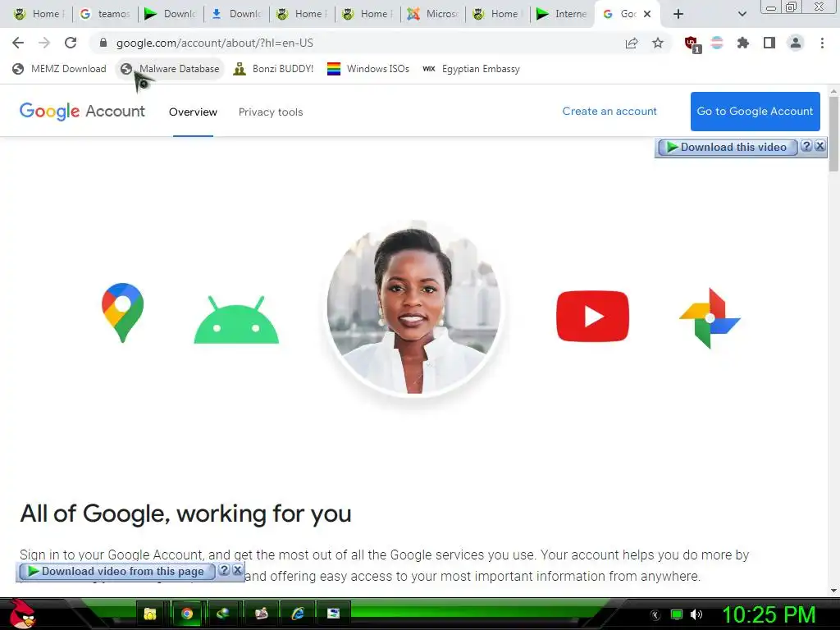This screenshot has height=630, width=840.
Task: Click the volume speaker tray icon
Action: pos(696,614)
